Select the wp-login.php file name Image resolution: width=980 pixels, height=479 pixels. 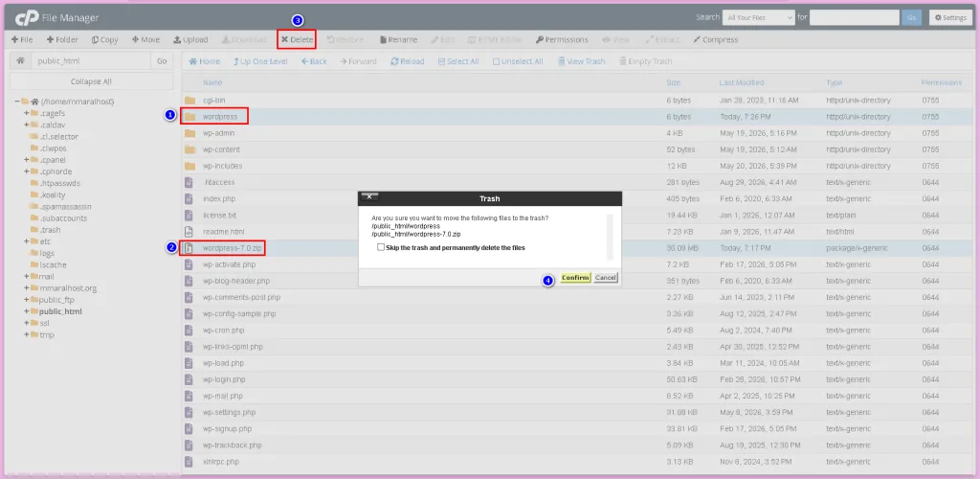224,379
